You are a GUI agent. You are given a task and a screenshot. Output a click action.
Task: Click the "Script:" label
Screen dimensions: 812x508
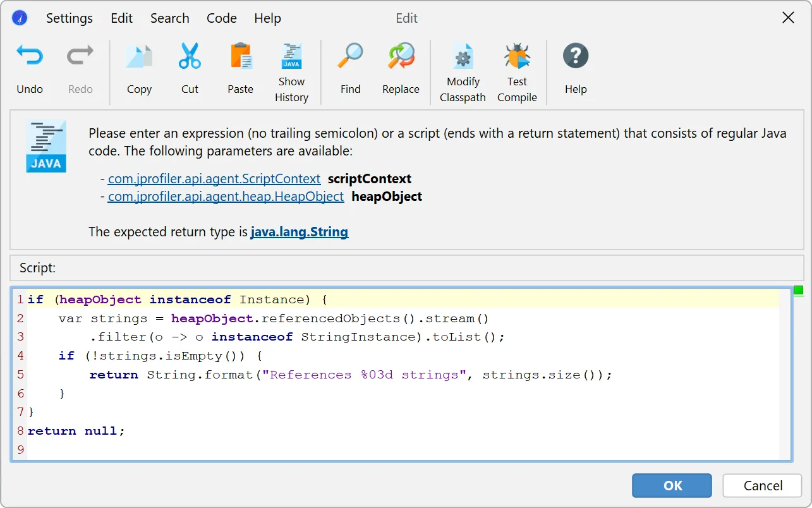[x=38, y=268]
